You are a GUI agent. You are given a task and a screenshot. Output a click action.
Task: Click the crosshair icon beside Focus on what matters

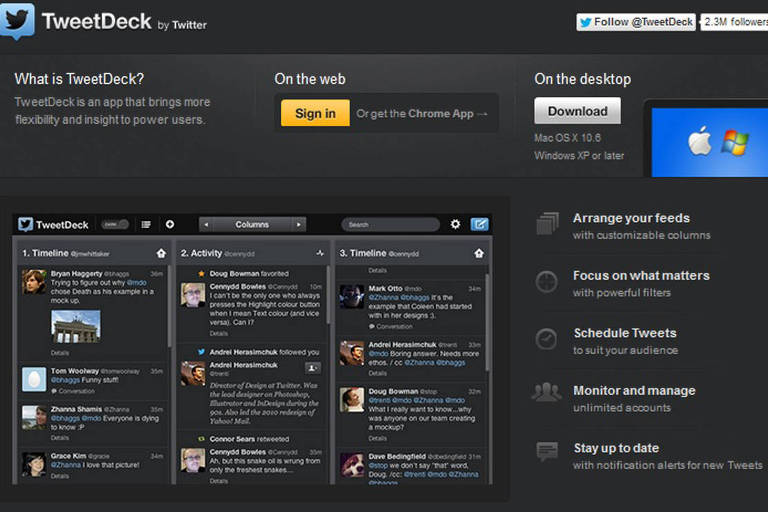tap(546, 282)
